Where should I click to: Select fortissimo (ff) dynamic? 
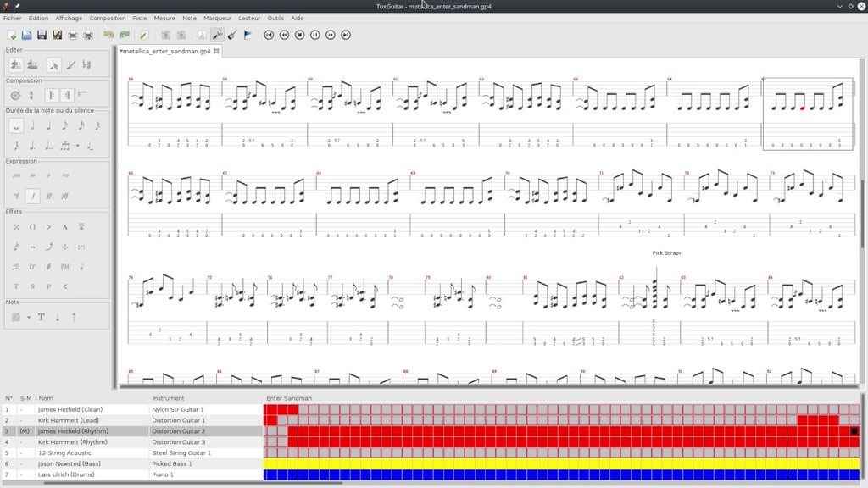48,196
